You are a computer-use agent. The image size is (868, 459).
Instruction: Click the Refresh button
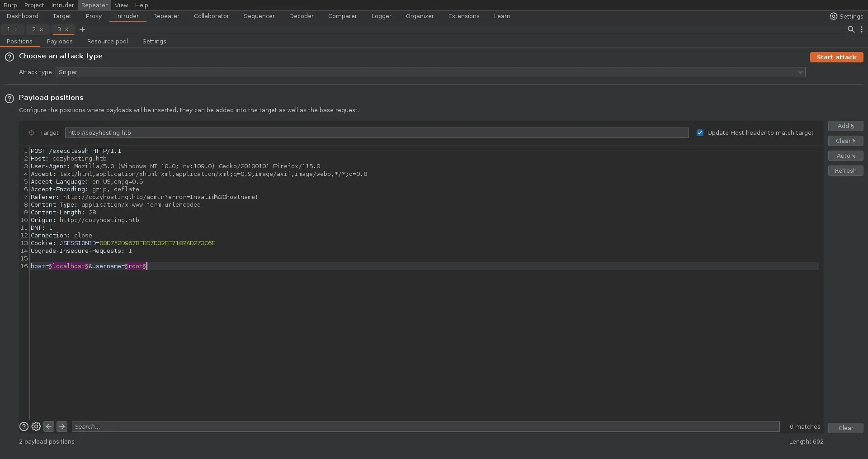tap(845, 171)
